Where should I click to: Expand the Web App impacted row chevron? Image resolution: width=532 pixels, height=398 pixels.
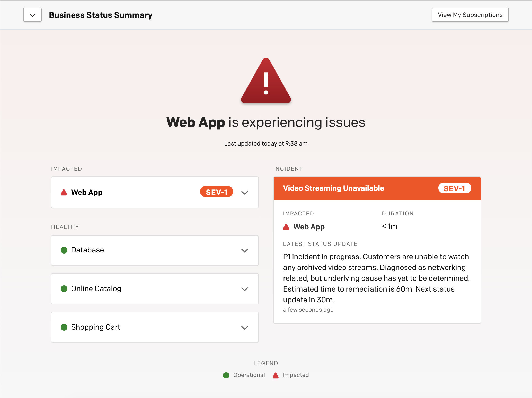[245, 193]
